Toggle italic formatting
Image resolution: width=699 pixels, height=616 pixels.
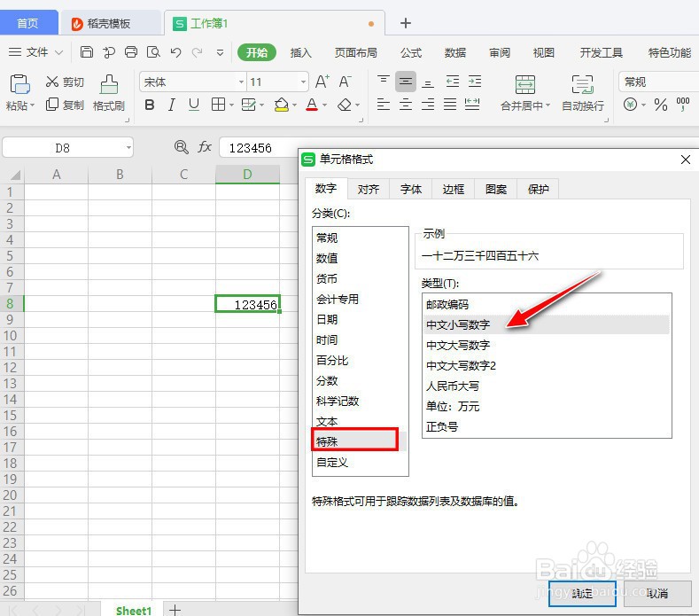(x=172, y=105)
